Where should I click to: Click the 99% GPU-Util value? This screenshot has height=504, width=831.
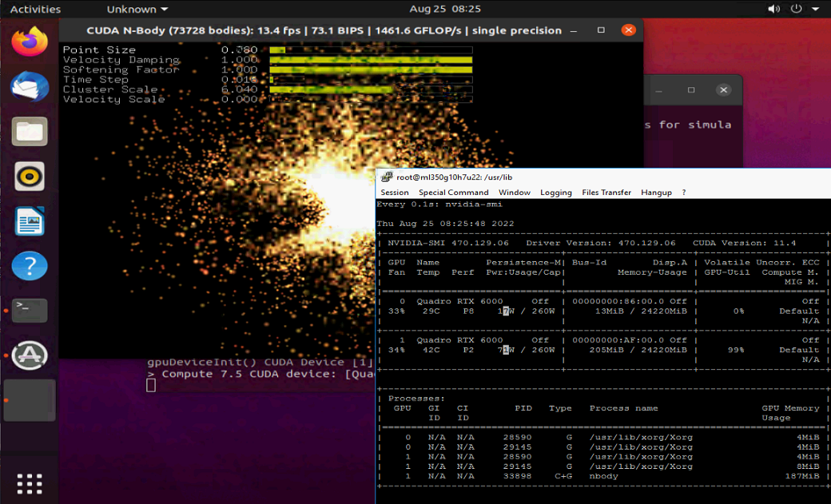point(736,351)
